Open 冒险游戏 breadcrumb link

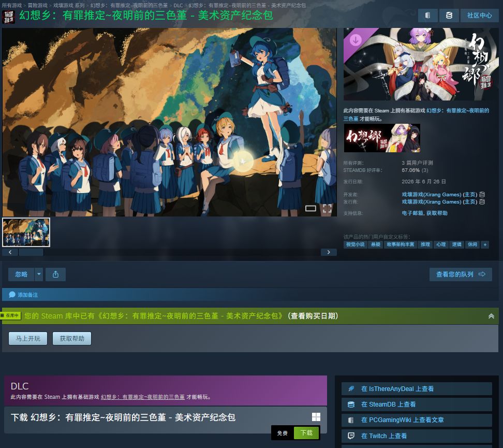38,6
